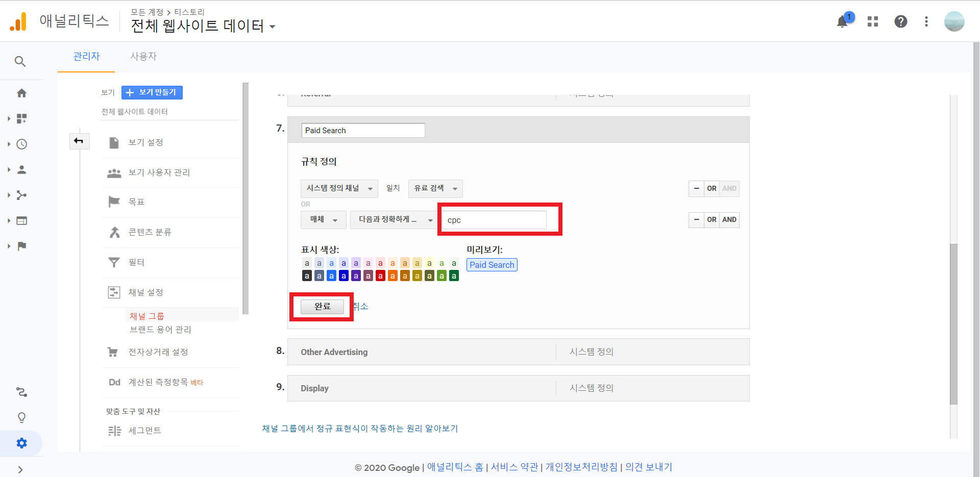Pick the bright red dark color swatch
This screenshot has width=980, height=477.
click(380, 276)
